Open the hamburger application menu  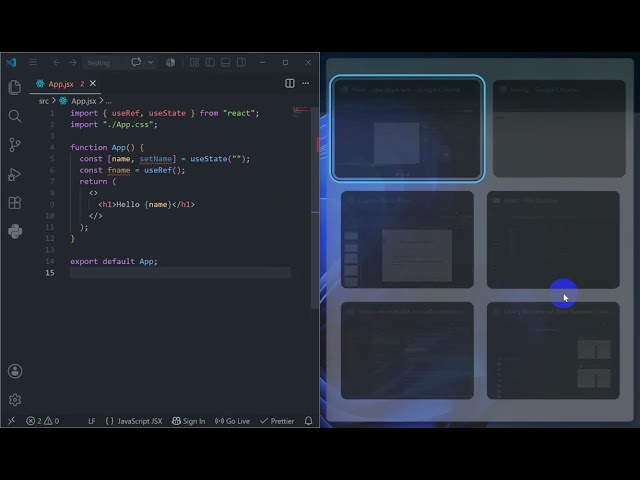(x=33, y=62)
